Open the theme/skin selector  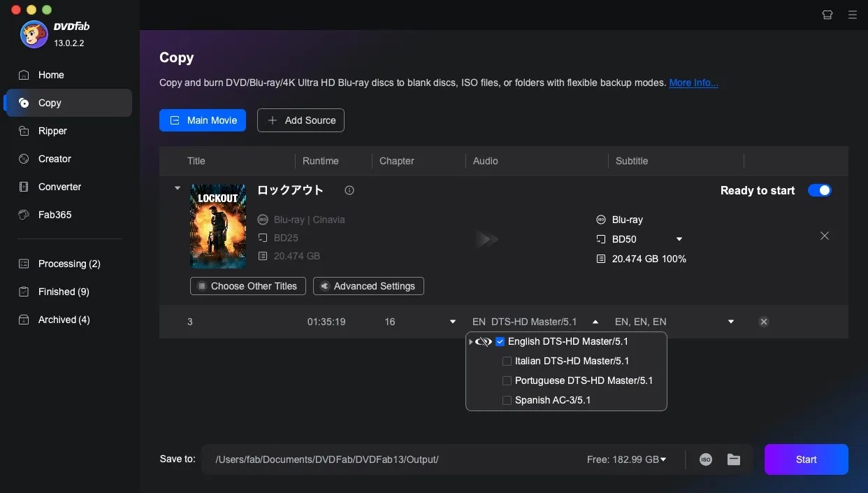coord(827,15)
